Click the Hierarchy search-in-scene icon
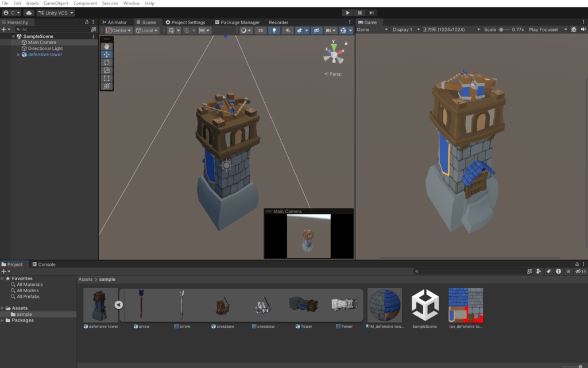This screenshot has height=368, width=588. point(94,29)
